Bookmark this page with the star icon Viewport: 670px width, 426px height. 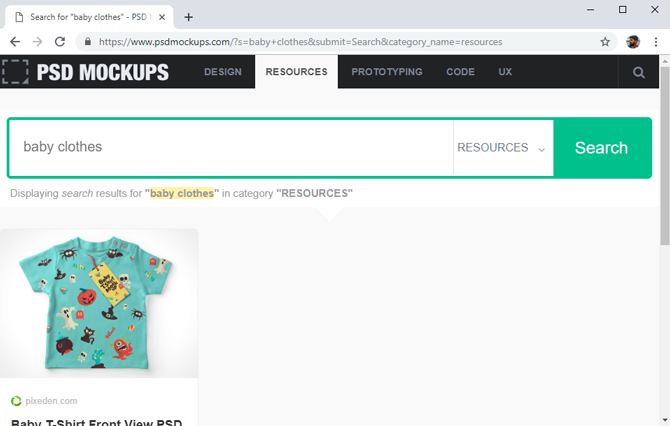click(x=605, y=42)
